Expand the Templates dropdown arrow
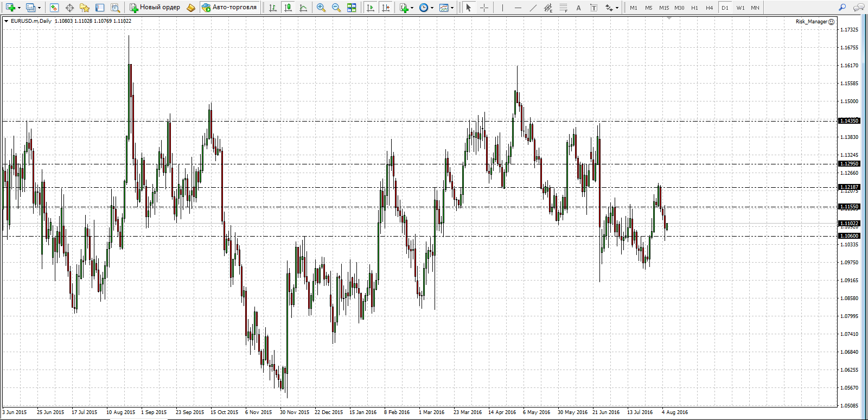Image resolution: width=868 pixels, height=420 pixels. click(x=452, y=8)
